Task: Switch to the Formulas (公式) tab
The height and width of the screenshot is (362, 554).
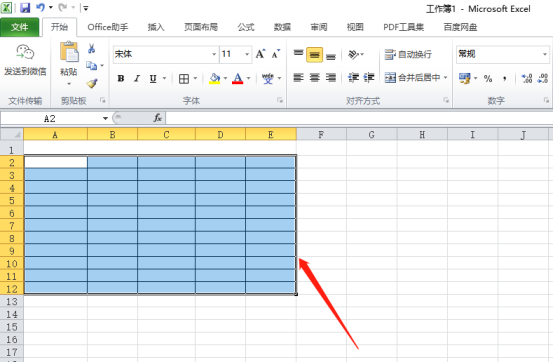Action: (x=246, y=27)
